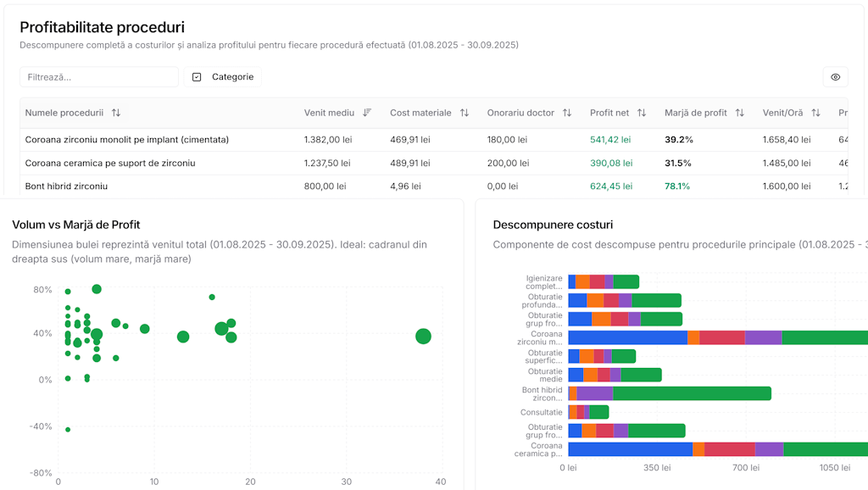The image size is (868, 490).
Task: Click the Consultatie bar in cost chart
Action: click(x=588, y=412)
